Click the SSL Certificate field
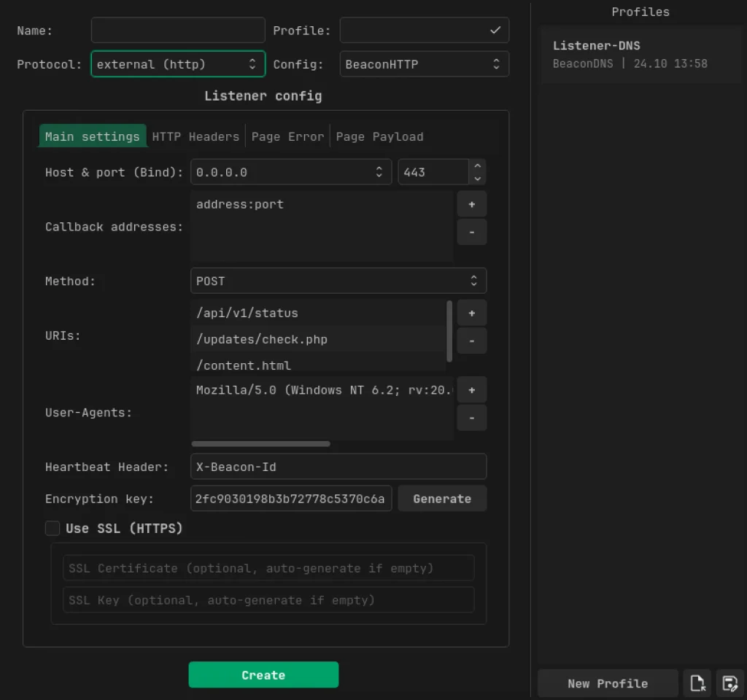 coord(268,567)
